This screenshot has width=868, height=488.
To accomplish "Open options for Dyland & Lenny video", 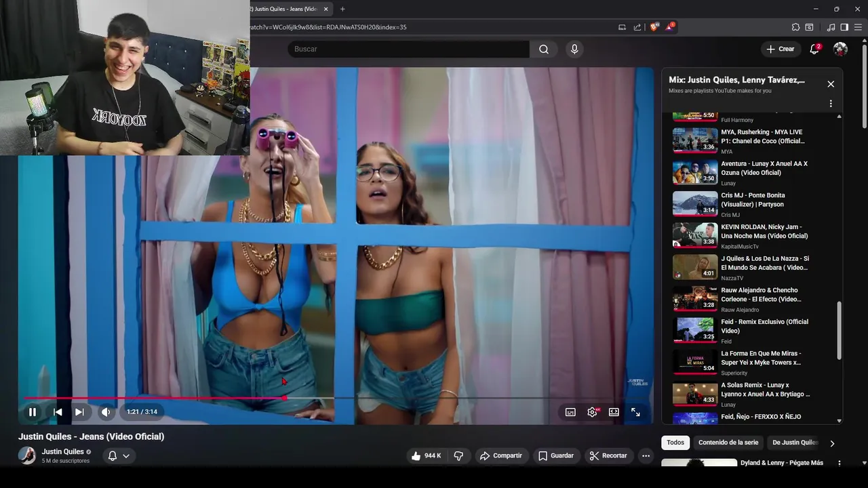I will 840,463.
